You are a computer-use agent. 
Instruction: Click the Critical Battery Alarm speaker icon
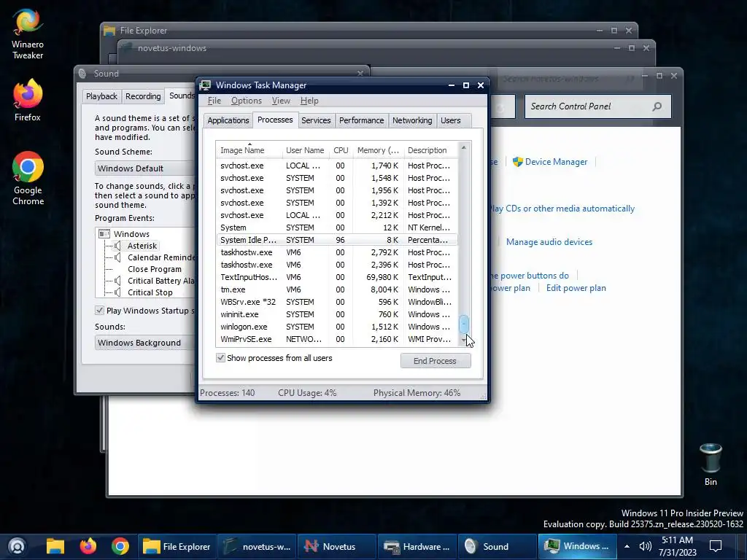coord(117,281)
